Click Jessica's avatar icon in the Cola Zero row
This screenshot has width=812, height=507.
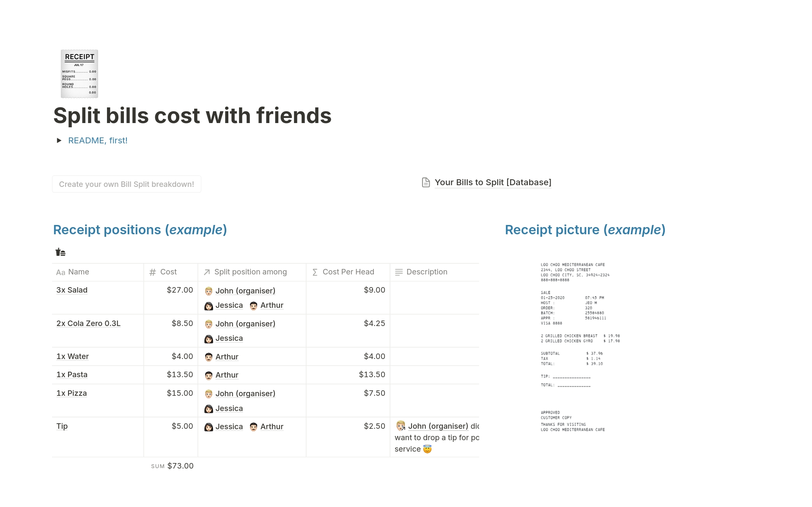click(208, 339)
